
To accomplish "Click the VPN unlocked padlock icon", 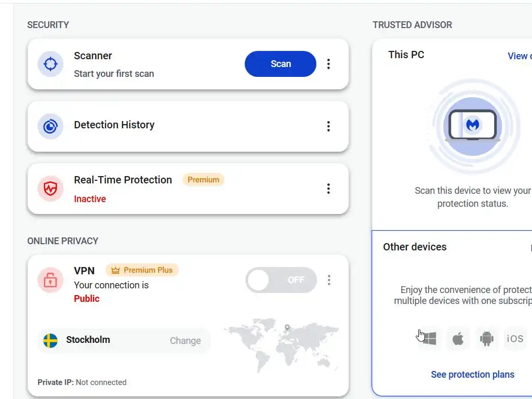I will [x=50, y=281].
